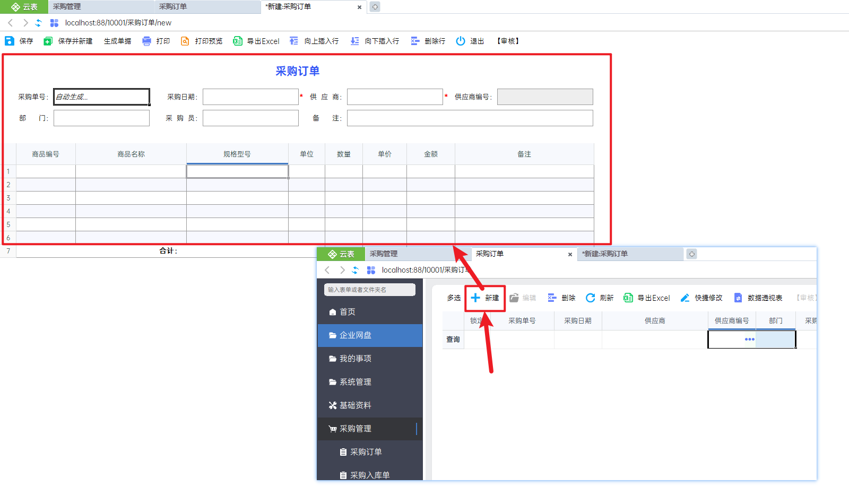Click 商品名称 column header
Image resolution: width=849 pixels, height=504 pixels.
[x=131, y=154]
